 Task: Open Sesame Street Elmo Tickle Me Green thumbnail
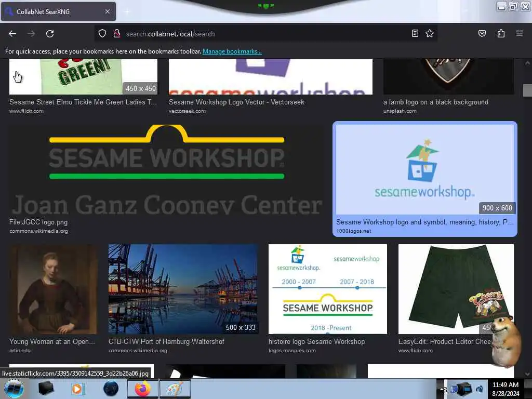[x=83, y=76]
